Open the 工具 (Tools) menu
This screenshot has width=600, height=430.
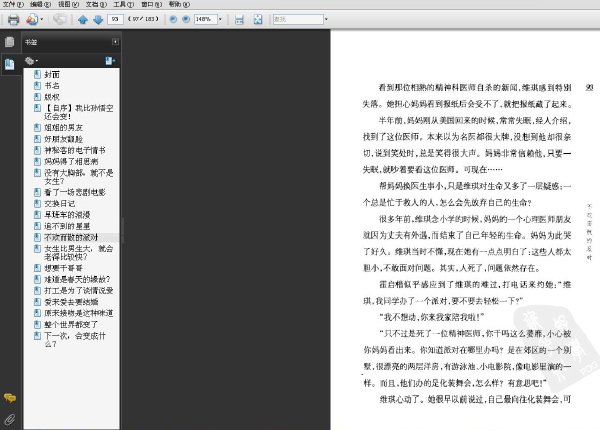point(124,4)
